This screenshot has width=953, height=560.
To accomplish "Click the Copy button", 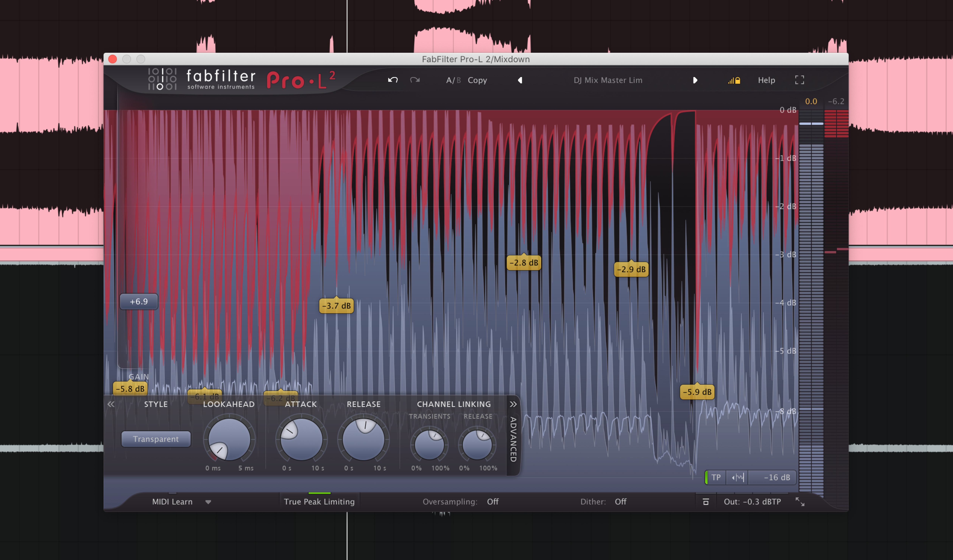I will [477, 80].
